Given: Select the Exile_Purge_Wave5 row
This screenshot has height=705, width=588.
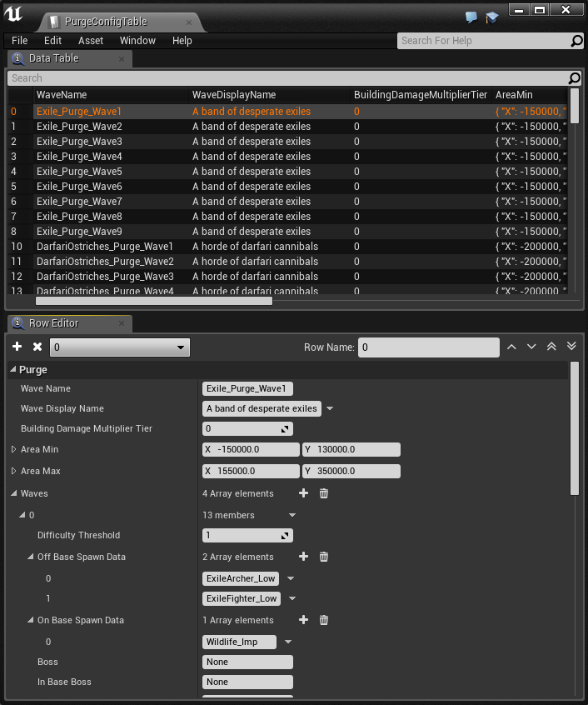Looking at the screenshot, I should (x=79, y=172).
